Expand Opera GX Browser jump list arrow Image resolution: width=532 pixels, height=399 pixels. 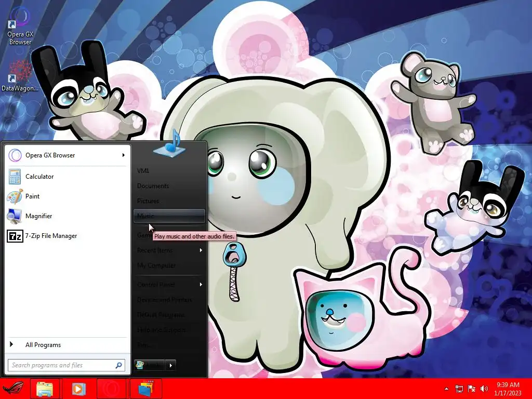point(124,155)
